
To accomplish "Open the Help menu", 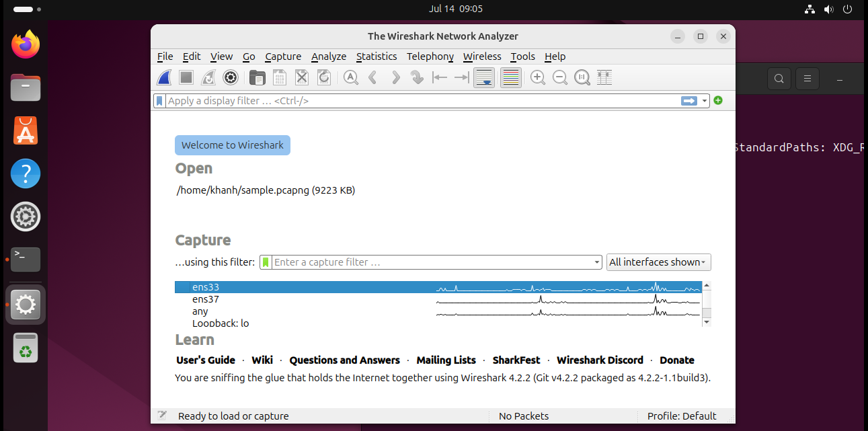I will [555, 56].
